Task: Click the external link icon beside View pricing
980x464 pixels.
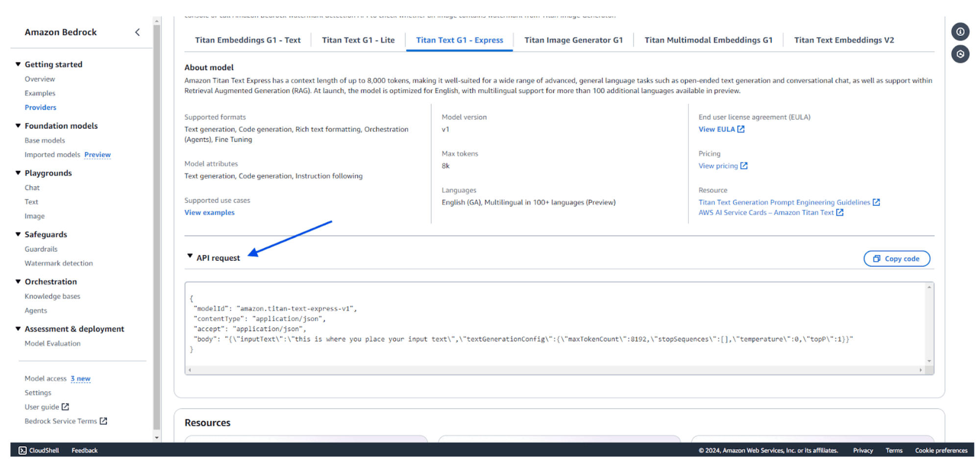Action: coord(744,166)
